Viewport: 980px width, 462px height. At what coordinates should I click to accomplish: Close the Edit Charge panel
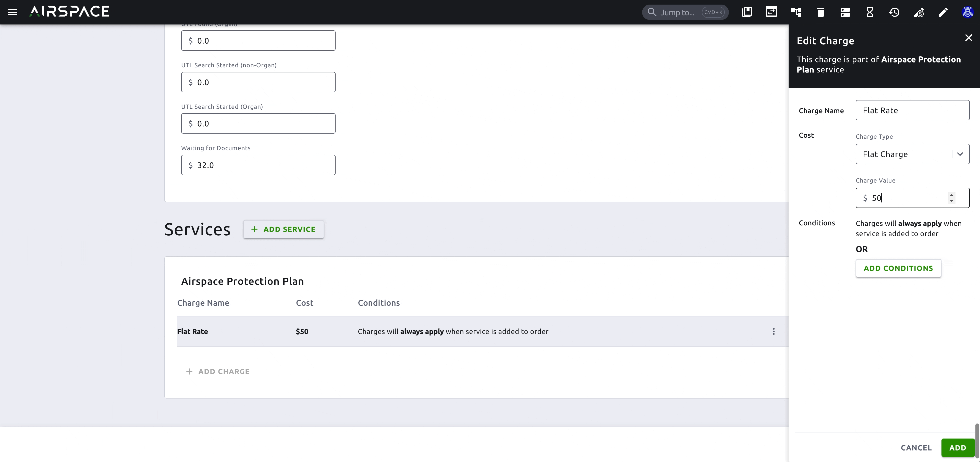(969, 38)
